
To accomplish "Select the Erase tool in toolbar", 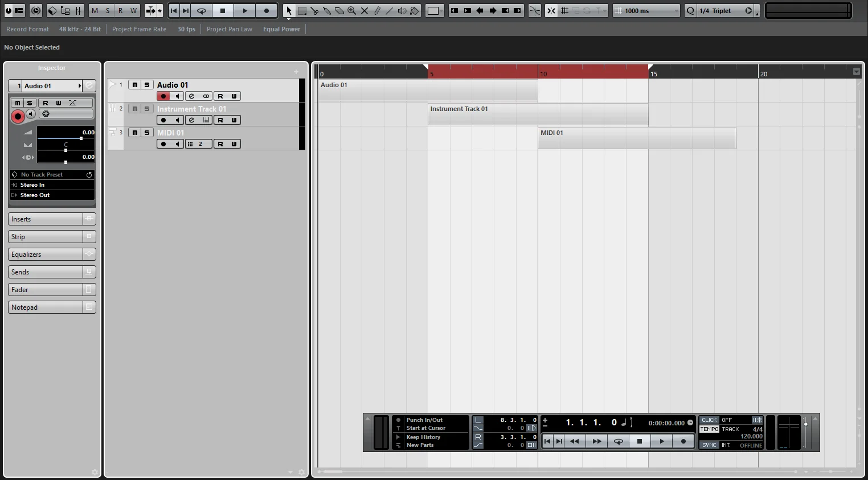I will (339, 11).
